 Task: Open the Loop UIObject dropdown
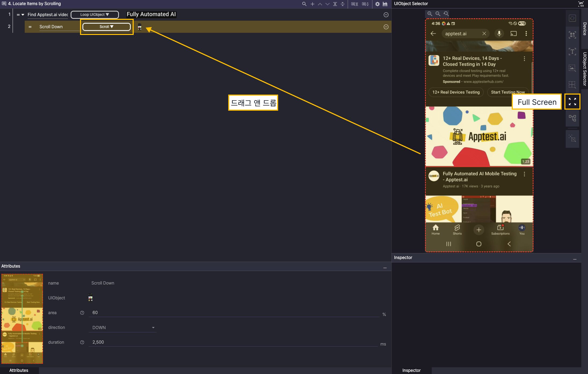tap(95, 15)
